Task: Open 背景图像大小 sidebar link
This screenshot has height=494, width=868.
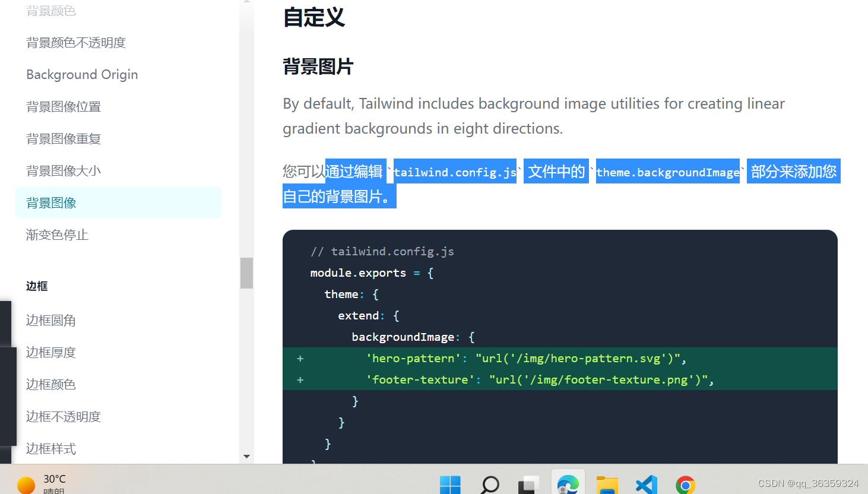Action: point(64,171)
